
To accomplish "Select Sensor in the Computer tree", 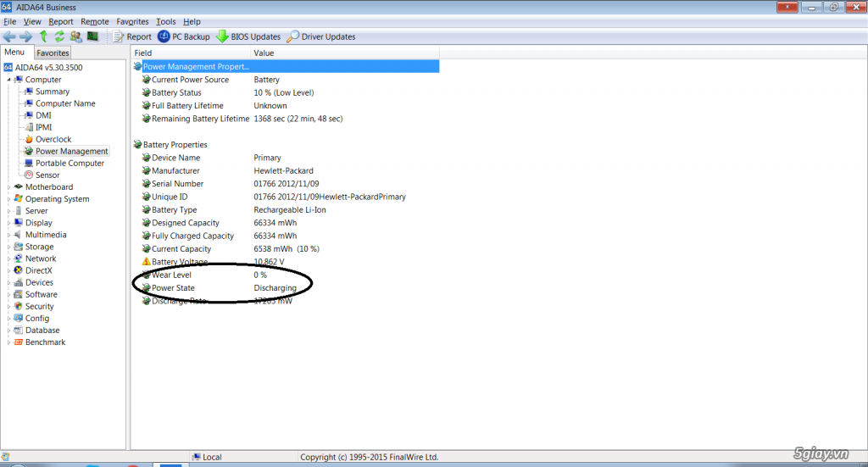I will point(47,175).
